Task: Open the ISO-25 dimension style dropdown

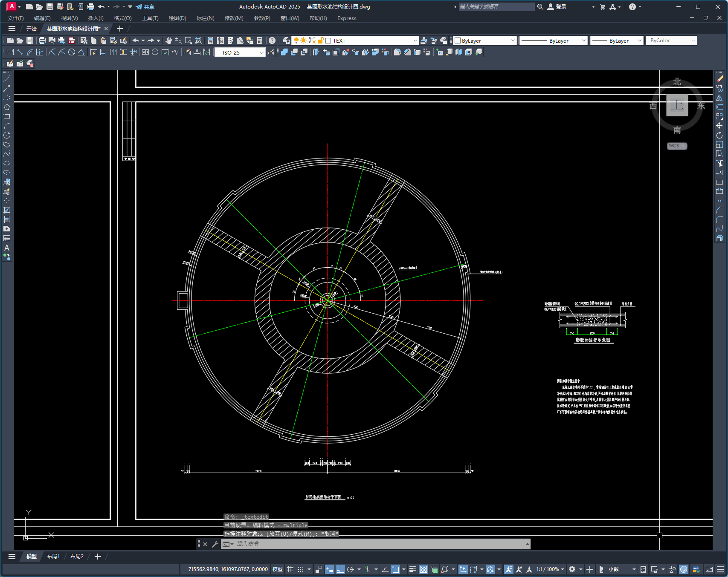Action: [x=261, y=52]
